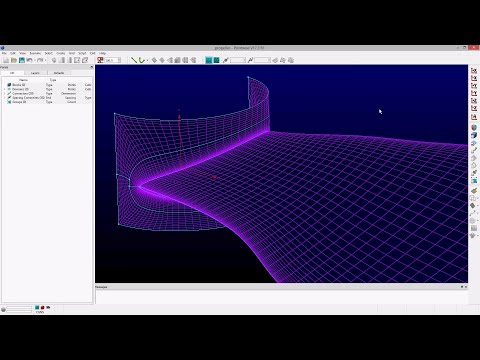Image resolution: width=480 pixels, height=360 pixels.
Task: Close the Panels sidebar with the X
Action: tap(92, 67)
